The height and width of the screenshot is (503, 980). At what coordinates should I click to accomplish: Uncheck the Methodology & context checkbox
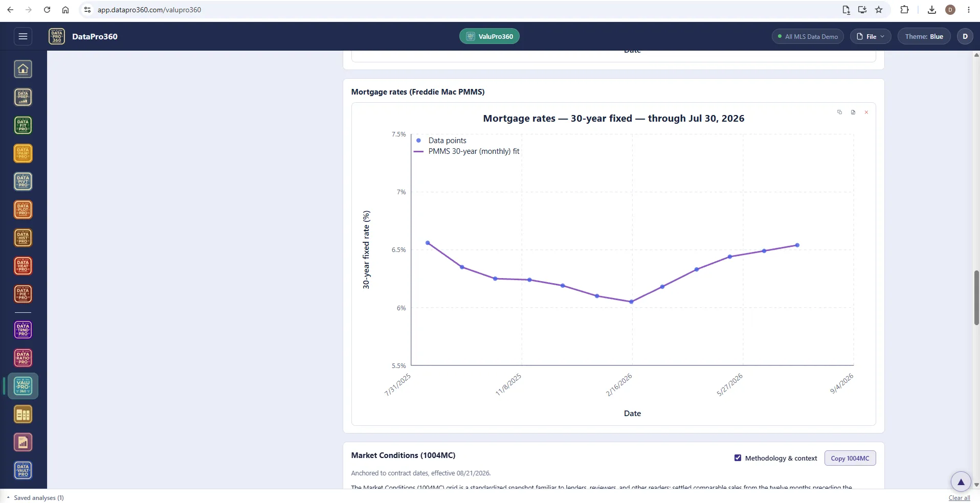(738, 458)
